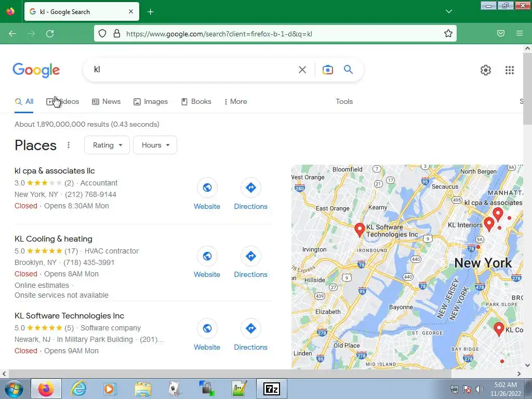Open the Places three-dot options menu
Screen dimensions: 532x399
[x=69, y=145]
